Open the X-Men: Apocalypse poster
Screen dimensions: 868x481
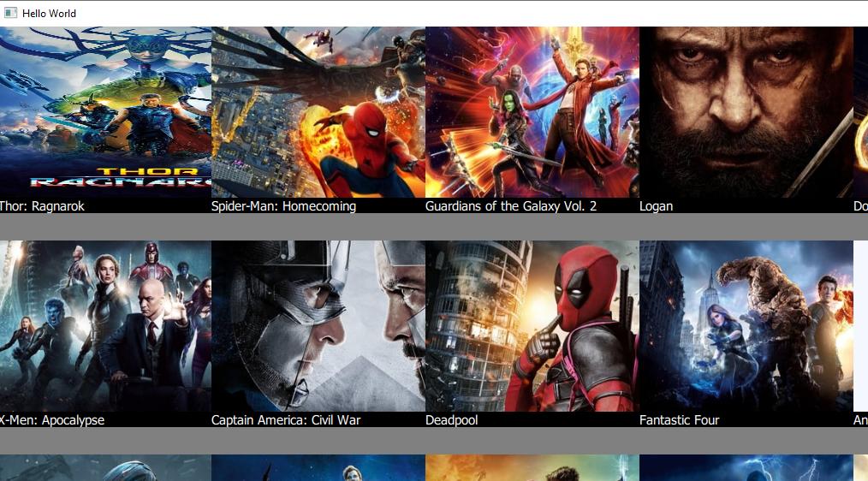(105, 326)
